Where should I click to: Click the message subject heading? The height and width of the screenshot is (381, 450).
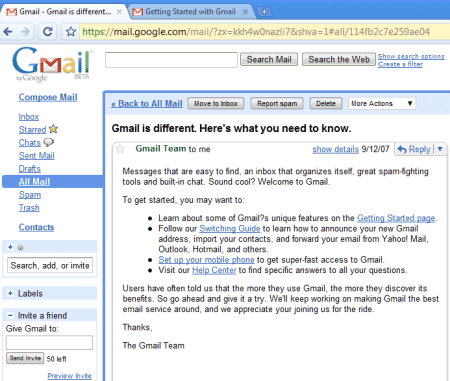coord(231,128)
